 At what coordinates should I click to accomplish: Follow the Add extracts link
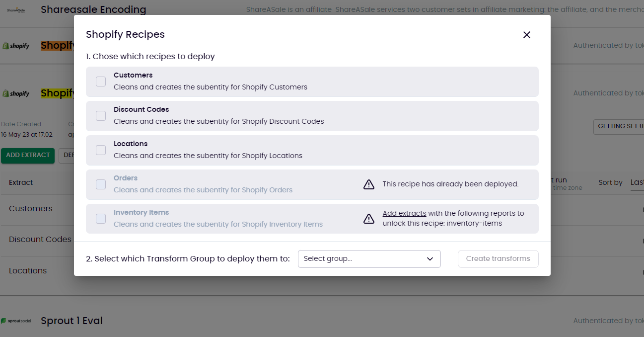click(x=404, y=213)
